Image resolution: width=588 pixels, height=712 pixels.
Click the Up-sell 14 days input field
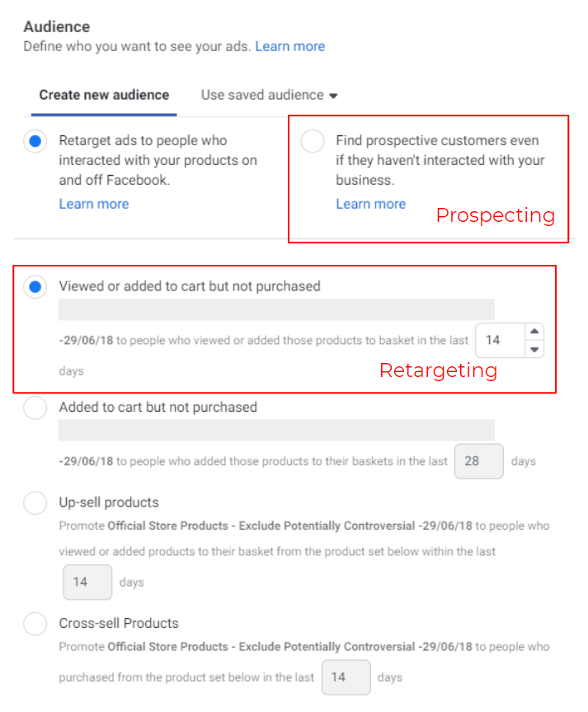[87, 582]
